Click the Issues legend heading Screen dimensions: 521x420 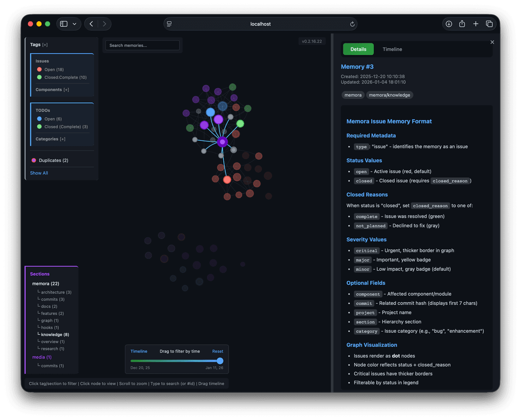[42, 61]
